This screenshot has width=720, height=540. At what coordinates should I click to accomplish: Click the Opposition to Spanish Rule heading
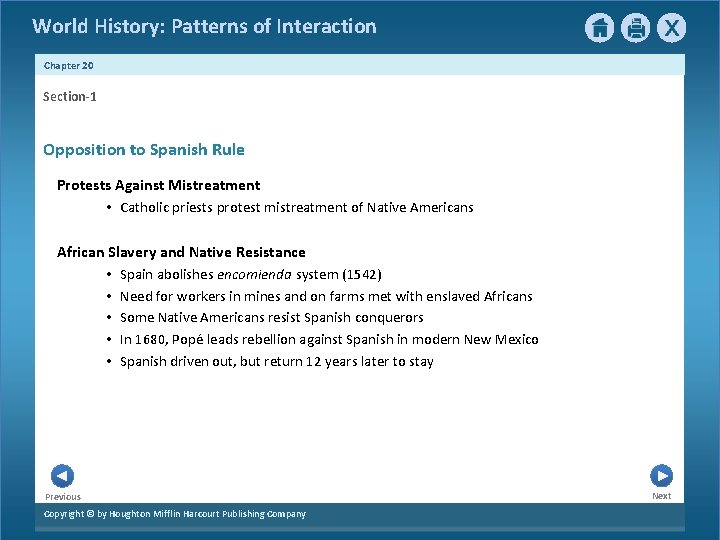(144, 150)
